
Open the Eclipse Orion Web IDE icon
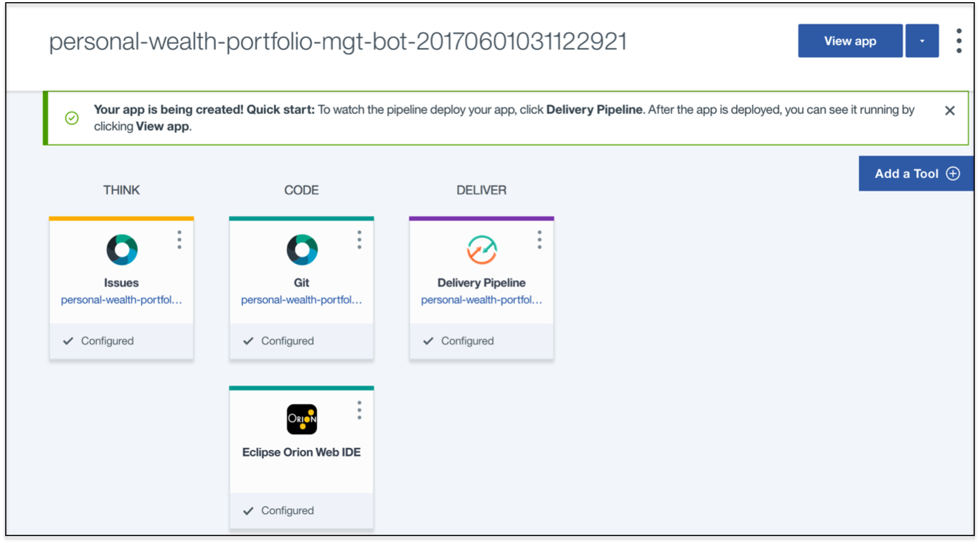point(301,419)
